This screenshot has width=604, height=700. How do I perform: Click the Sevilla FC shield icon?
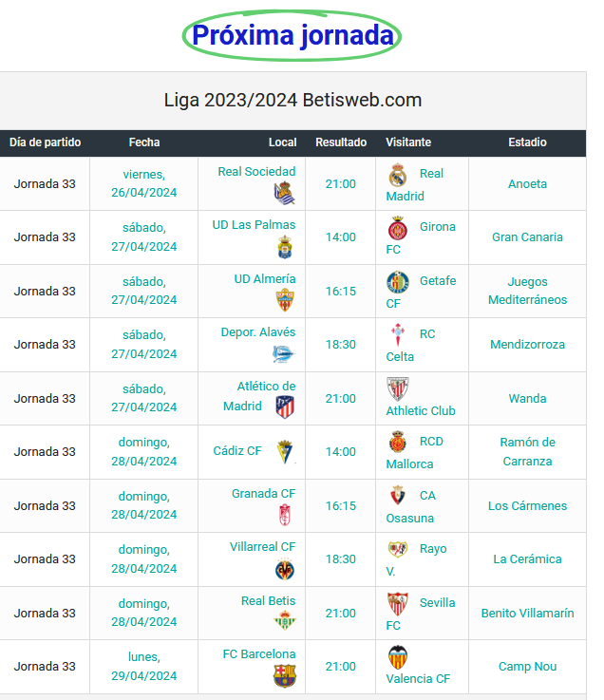pyautogui.click(x=397, y=603)
